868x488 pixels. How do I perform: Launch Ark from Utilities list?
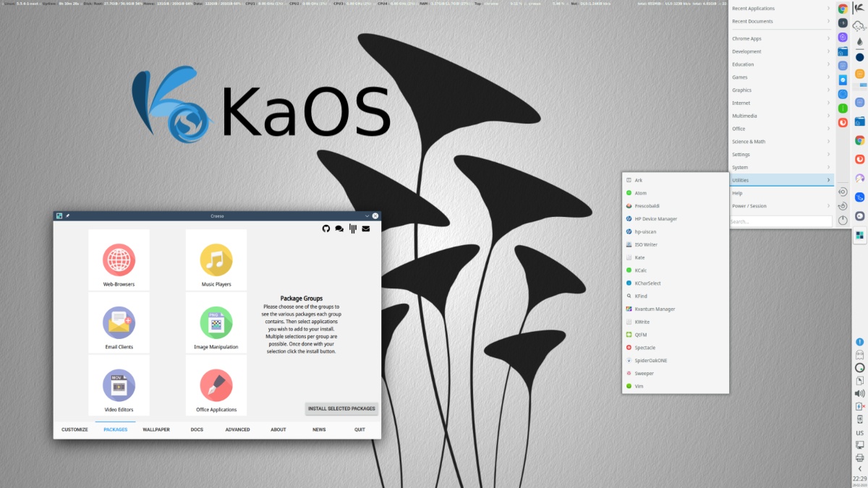click(x=675, y=180)
